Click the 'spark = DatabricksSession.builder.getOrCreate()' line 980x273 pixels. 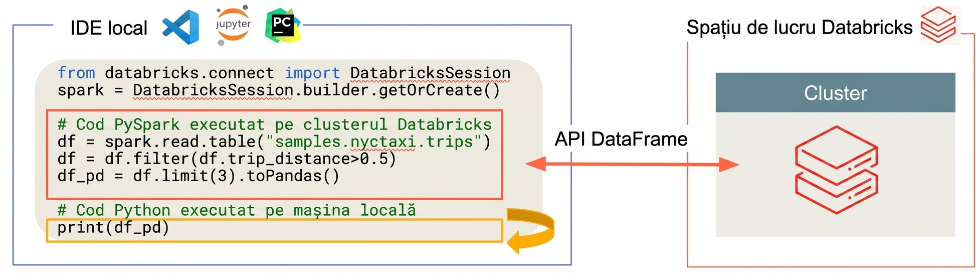click(279, 90)
